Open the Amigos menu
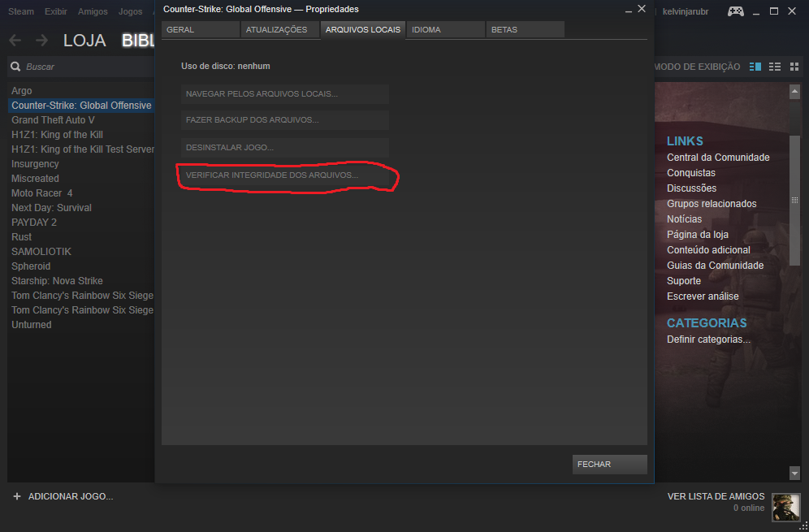The image size is (809, 532). (x=93, y=11)
